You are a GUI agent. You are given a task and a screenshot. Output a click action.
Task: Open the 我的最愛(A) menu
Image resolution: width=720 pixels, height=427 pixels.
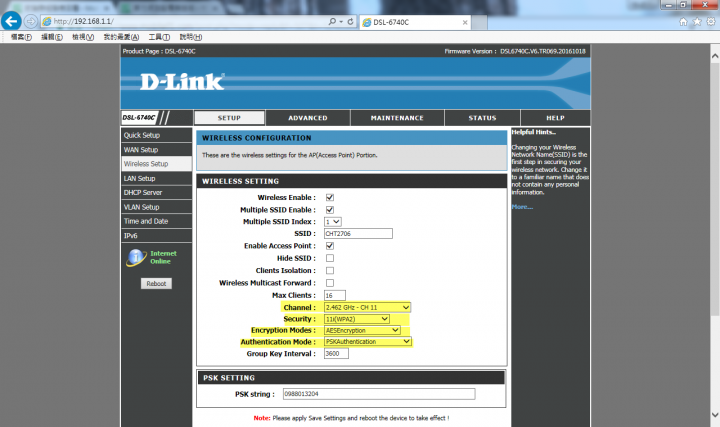coord(121,37)
